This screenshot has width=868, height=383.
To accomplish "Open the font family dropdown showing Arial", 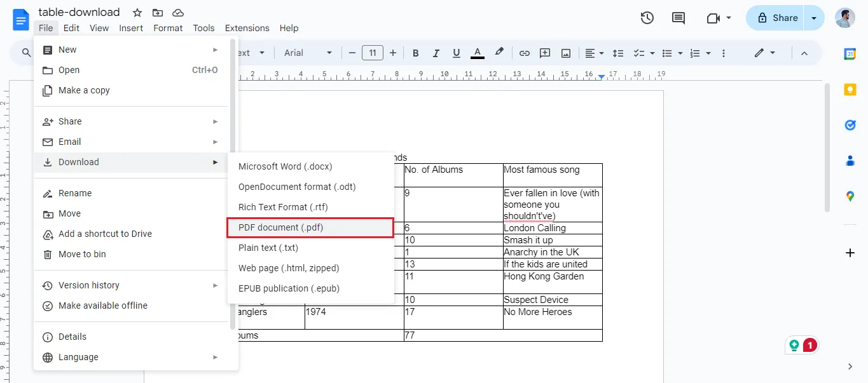I will pyautogui.click(x=307, y=53).
